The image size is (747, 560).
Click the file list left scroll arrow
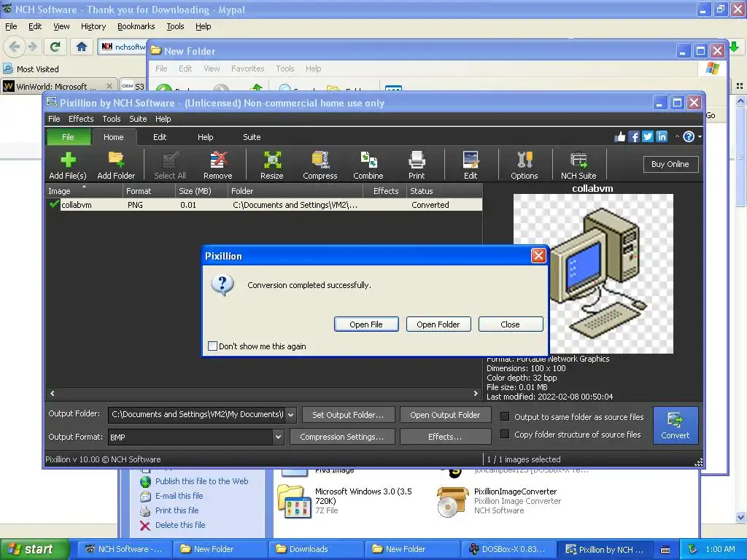click(53, 393)
